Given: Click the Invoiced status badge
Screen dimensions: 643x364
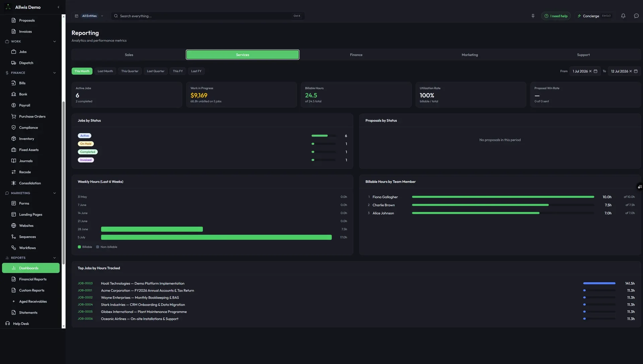Looking at the screenshot, I should [x=86, y=160].
